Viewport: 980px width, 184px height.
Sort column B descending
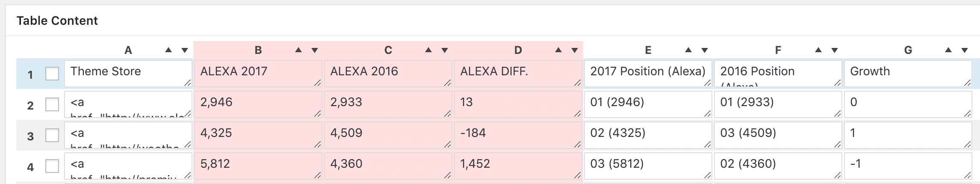click(315, 50)
